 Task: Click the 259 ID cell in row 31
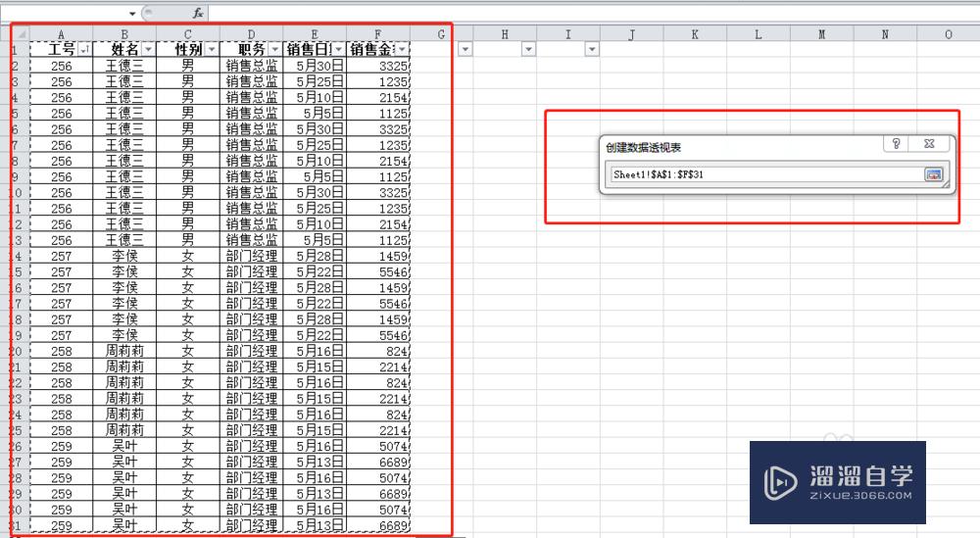(x=61, y=525)
